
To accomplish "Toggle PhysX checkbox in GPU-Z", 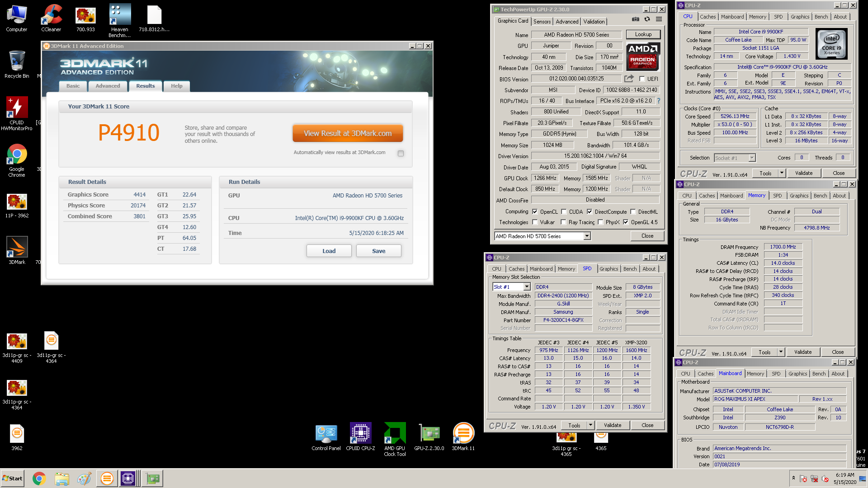I will (600, 222).
